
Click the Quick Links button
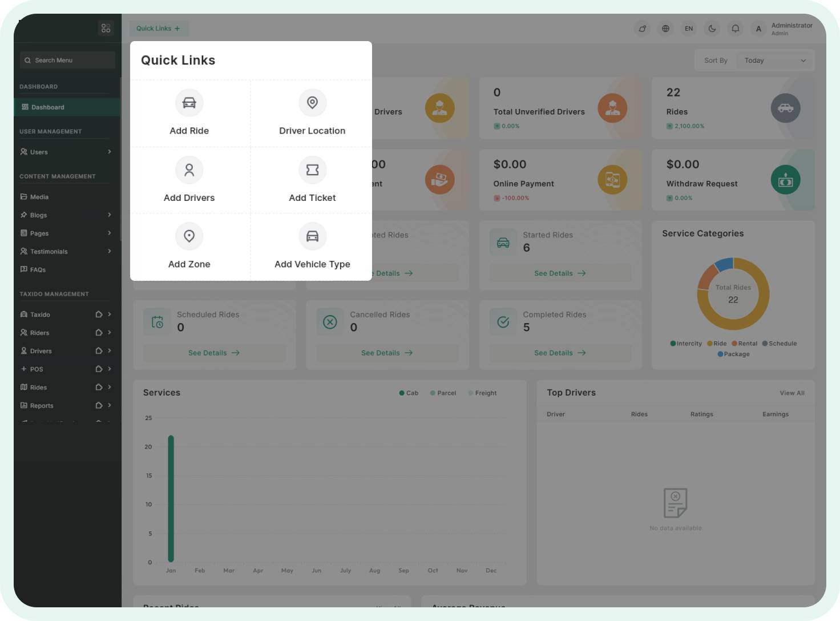tap(158, 29)
